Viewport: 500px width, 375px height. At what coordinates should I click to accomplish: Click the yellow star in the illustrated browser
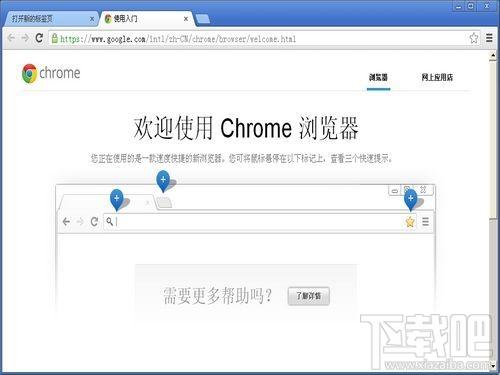pos(410,222)
